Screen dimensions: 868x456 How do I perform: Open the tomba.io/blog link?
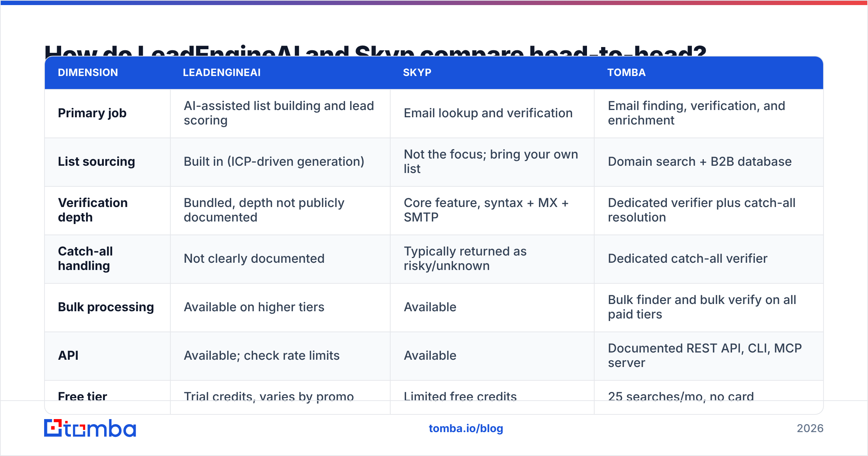click(x=466, y=428)
